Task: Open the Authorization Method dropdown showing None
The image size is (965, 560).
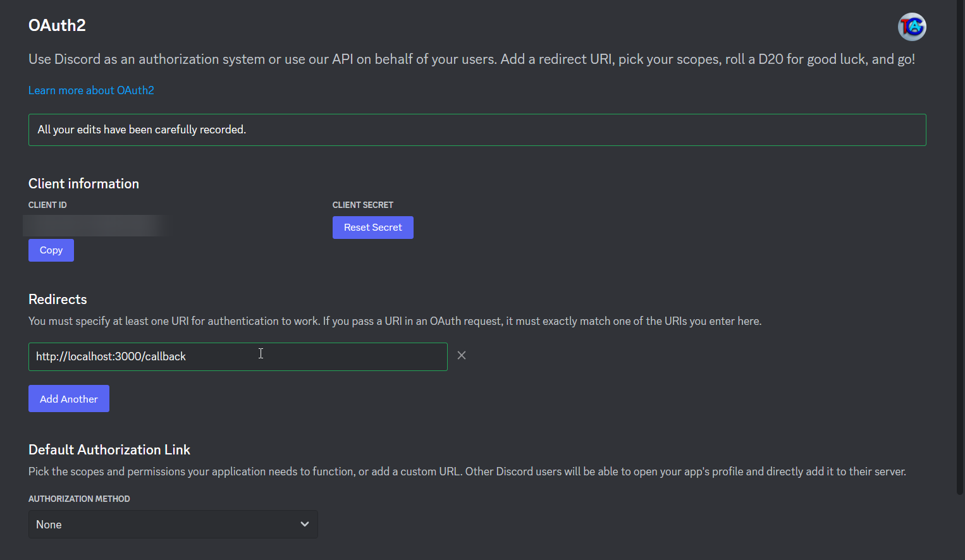Action: pos(173,524)
